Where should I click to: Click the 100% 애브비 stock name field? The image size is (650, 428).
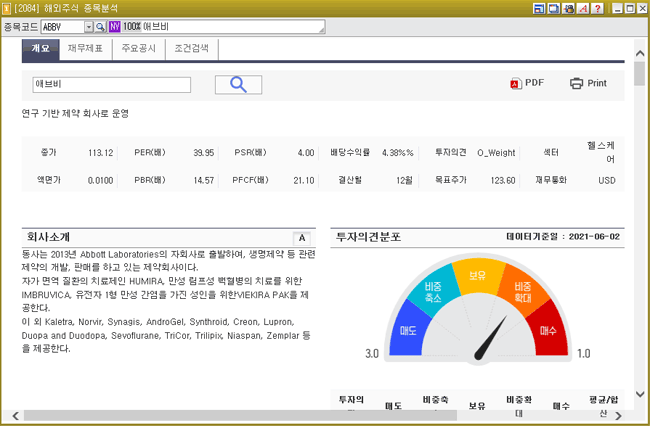click(223, 27)
